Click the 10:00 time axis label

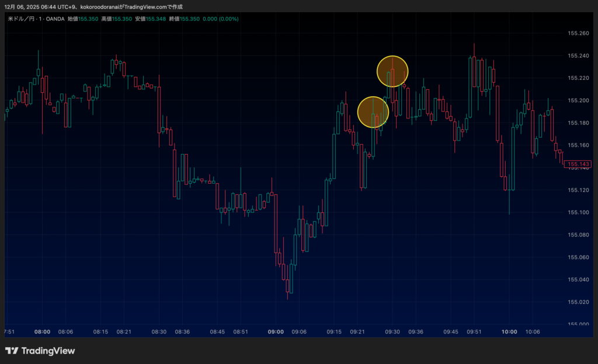[509, 331]
